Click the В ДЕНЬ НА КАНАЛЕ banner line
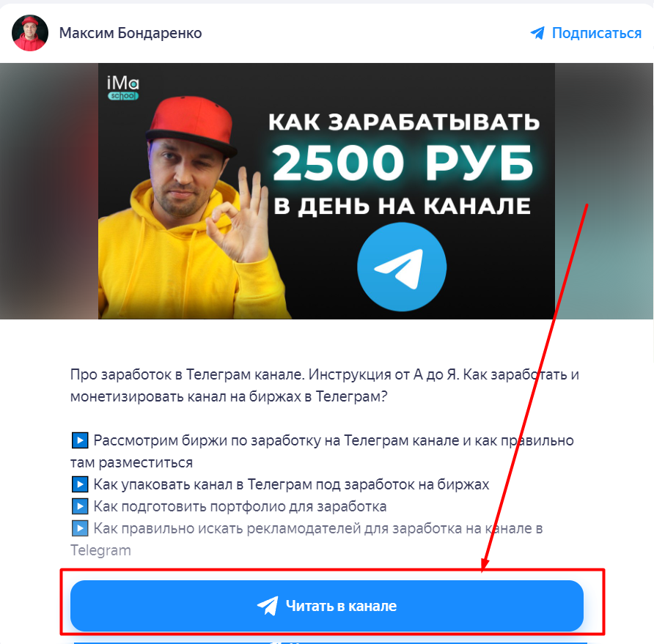The width and height of the screenshot is (654, 644). (402, 206)
